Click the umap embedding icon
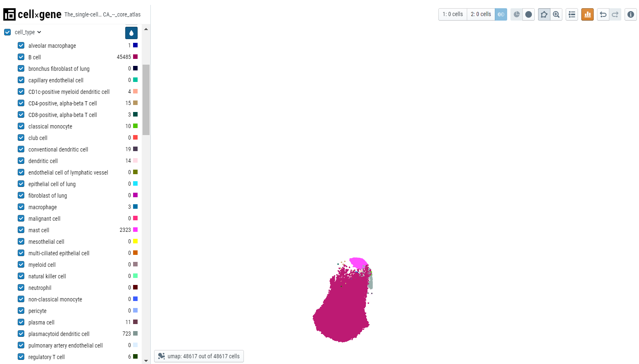The height and width of the screenshot is (364, 639). pos(162,356)
